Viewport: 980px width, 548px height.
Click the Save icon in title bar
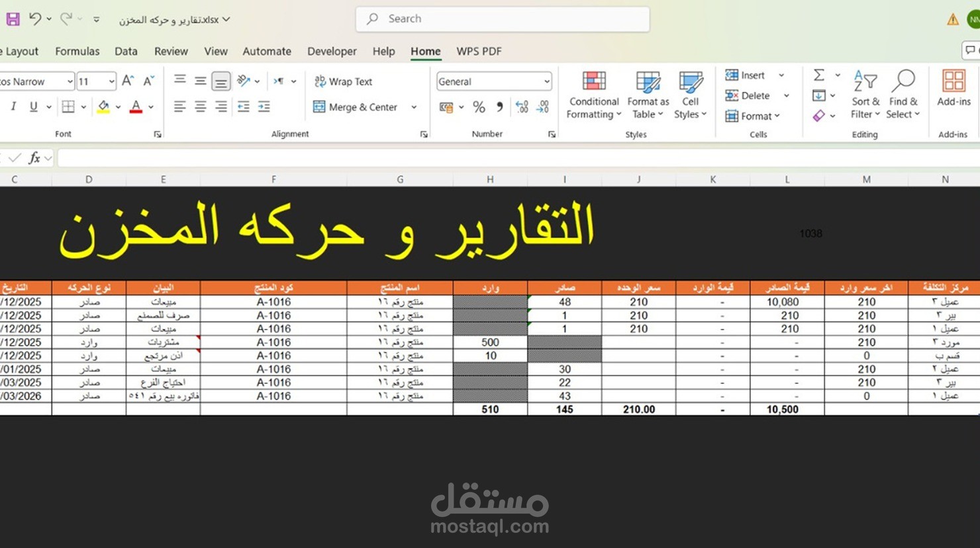pyautogui.click(x=13, y=19)
